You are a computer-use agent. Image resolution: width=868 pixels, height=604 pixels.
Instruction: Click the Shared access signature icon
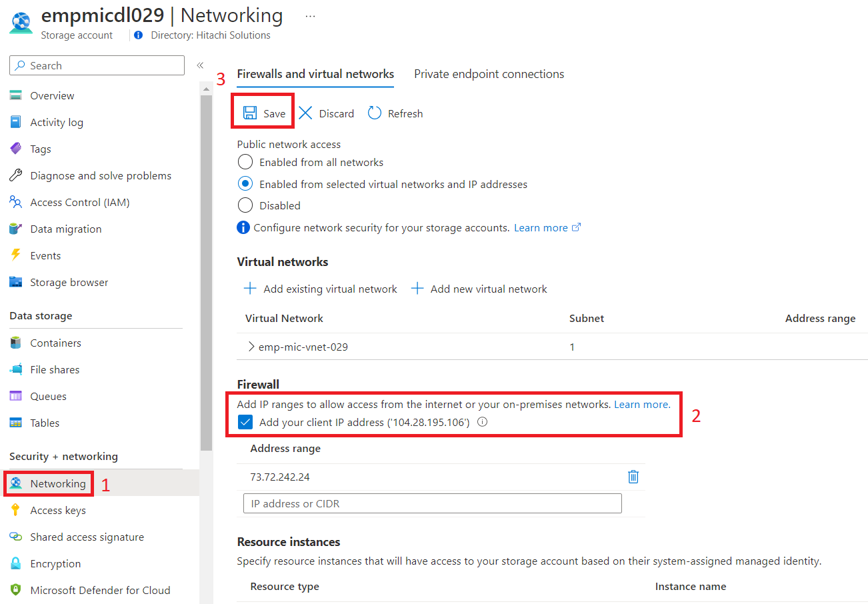point(16,537)
